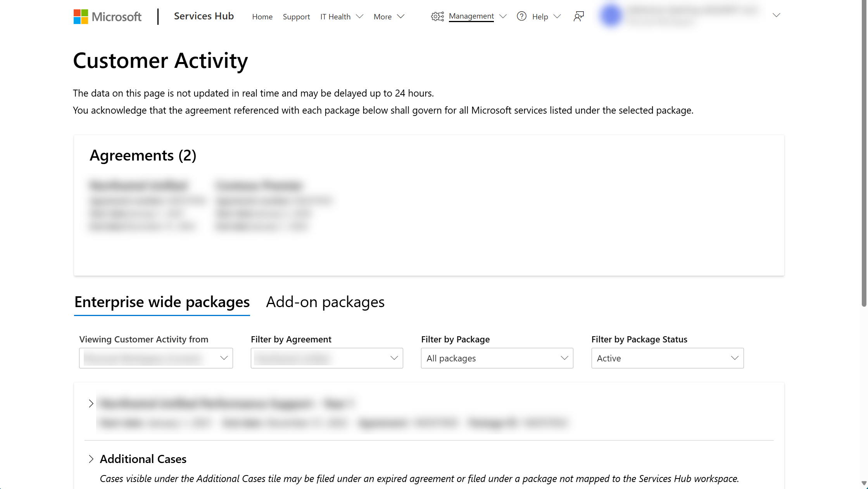
Task: Open the Filter by Agreement dropdown
Action: [x=326, y=358]
